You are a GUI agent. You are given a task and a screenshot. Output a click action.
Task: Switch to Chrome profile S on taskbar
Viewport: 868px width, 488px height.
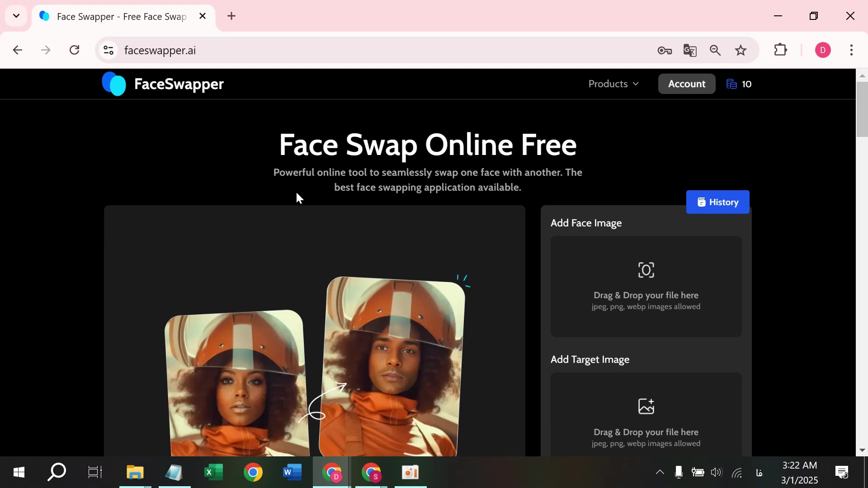[372, 473]
